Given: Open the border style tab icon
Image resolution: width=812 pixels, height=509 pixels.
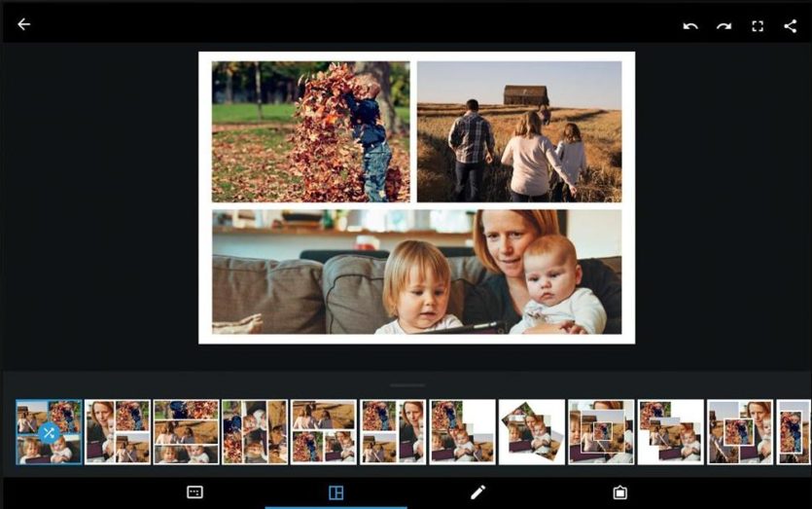Looking at the screenshot, I should point(619,491).
